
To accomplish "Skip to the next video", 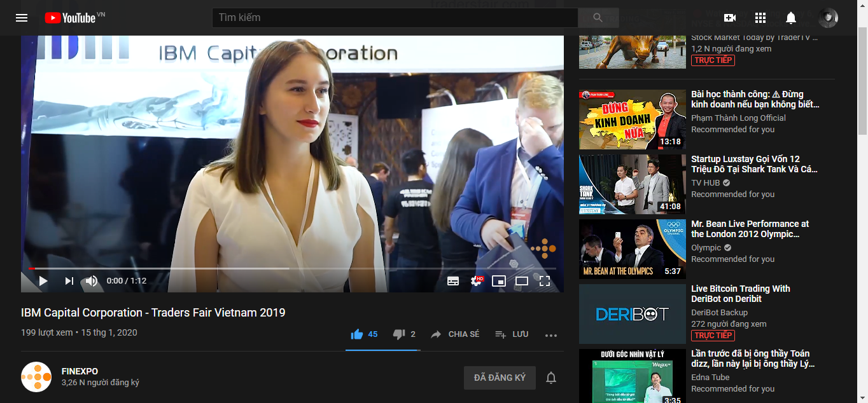I will (x=69, y=281).
